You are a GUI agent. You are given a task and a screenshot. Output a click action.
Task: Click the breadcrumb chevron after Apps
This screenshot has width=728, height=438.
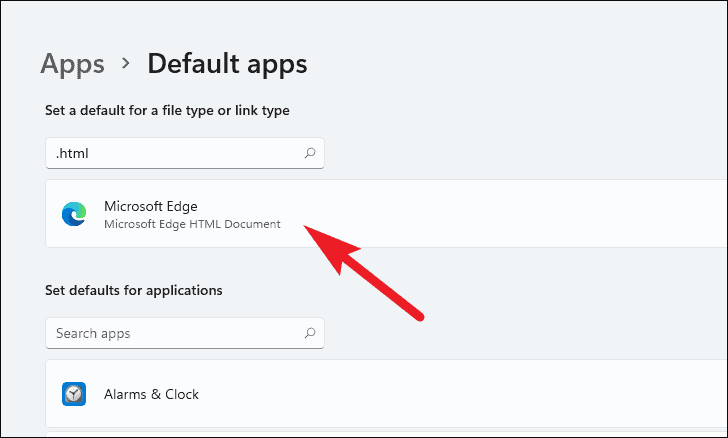(x=125, y=63)
